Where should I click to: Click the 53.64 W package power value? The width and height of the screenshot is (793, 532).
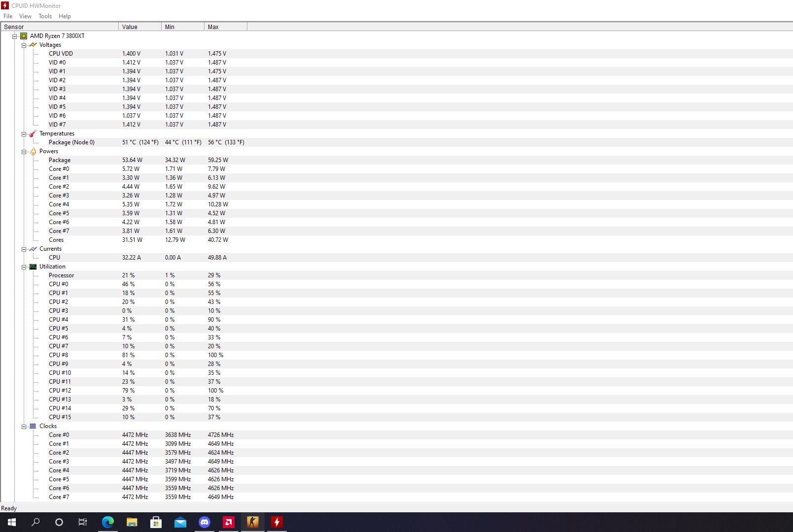tap(132, 160)
